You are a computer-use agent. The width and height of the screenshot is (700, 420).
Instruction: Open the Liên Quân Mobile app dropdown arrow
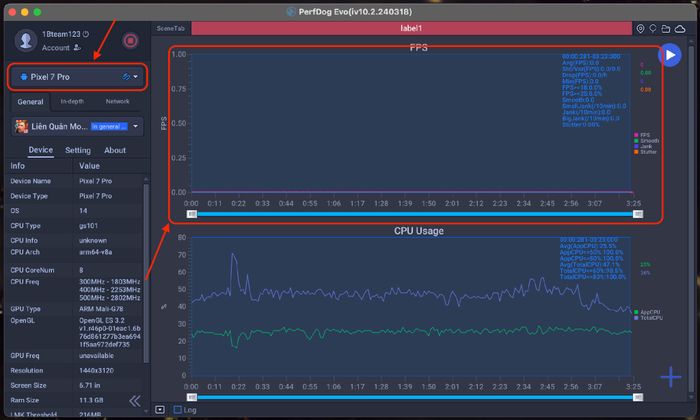(x=136, y=126)
